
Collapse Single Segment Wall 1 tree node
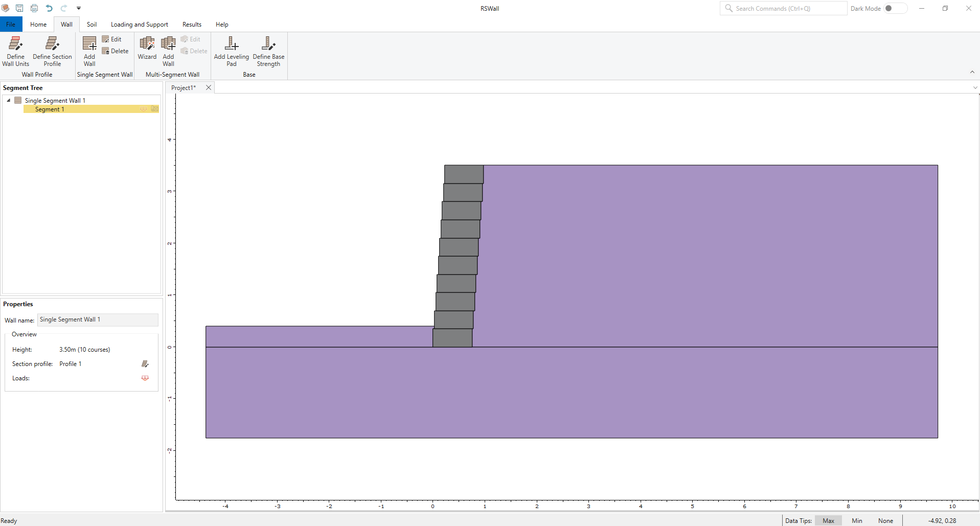pos(9,100)
